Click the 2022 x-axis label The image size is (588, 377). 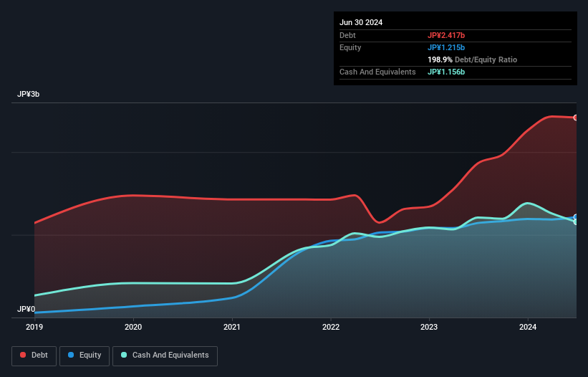331,327
